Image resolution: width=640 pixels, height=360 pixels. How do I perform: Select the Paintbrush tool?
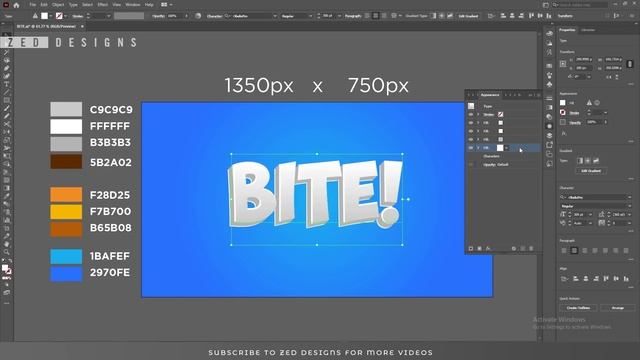click(x=7, y=108)
